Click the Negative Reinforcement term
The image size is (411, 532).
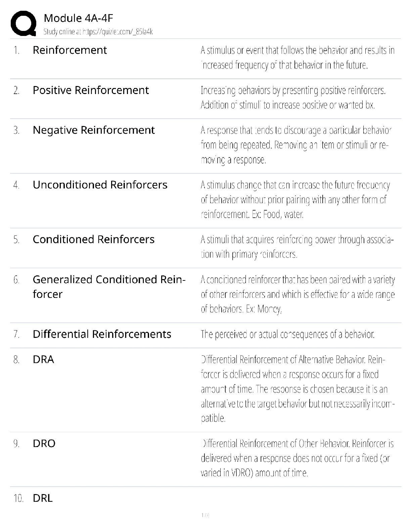click(x=94, y=130)
